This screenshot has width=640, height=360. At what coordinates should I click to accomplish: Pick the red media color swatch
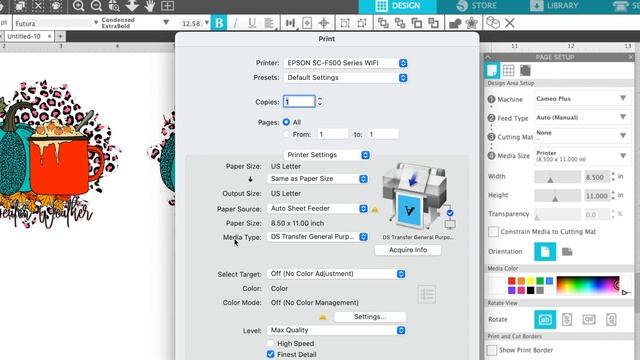click(x=512, y=281)
